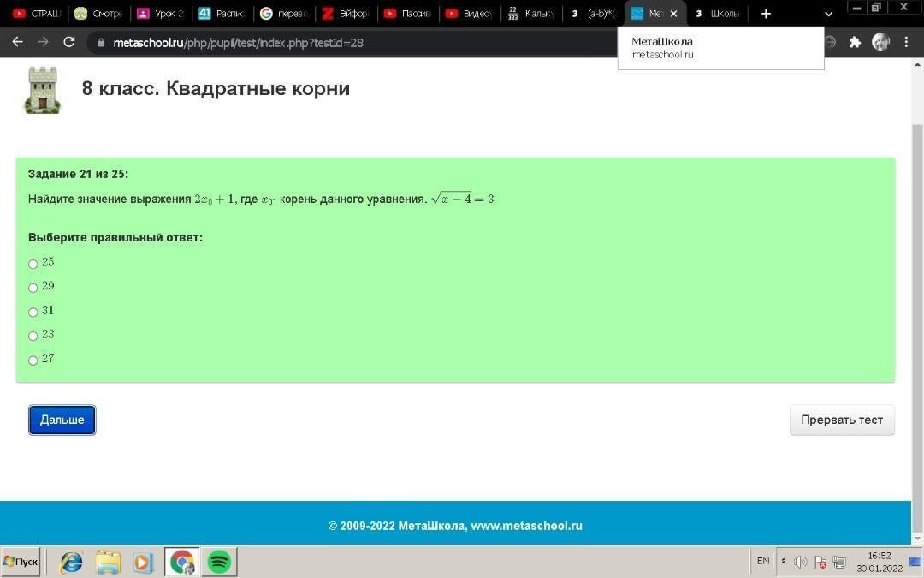This screenshot has width=924, height=578.
Task: Reload the page with the refresh icon
Action: (69, 42)
